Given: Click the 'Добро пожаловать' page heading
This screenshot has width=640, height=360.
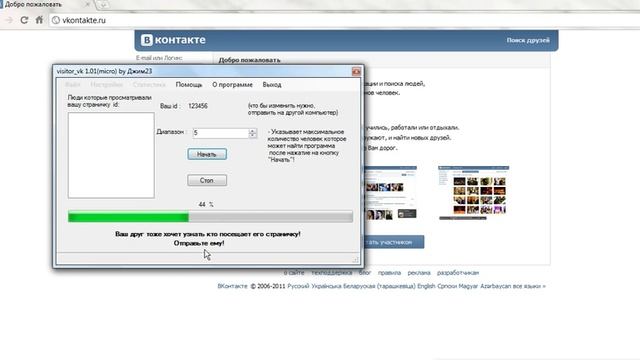Looking at the screenshot, I should (x=249, y=60).
